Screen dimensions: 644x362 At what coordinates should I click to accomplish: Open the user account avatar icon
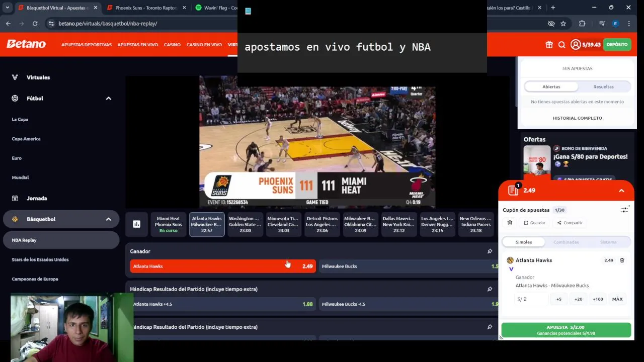tap(576, 45)
